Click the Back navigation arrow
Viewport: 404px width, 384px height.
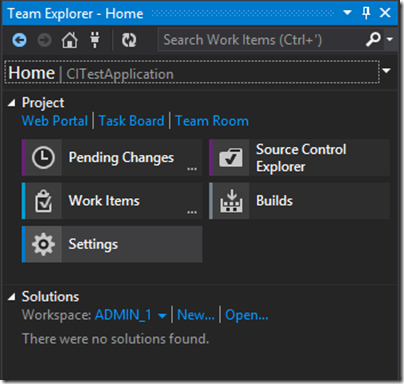[x=20, y=40]
